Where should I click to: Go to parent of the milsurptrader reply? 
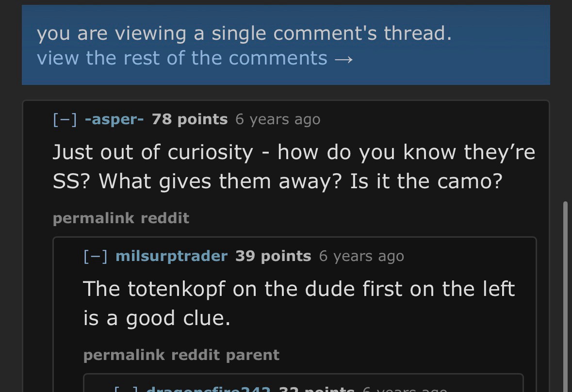253,355
